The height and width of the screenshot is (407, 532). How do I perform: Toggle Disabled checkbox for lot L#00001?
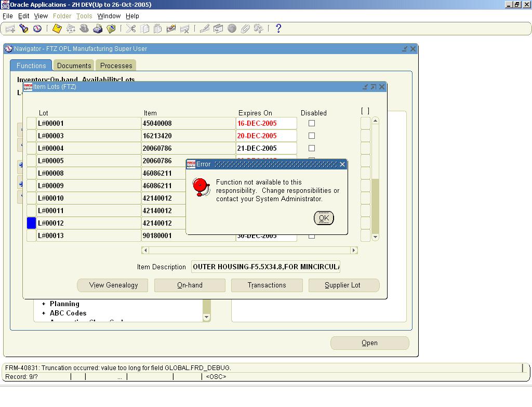(312, 123)
